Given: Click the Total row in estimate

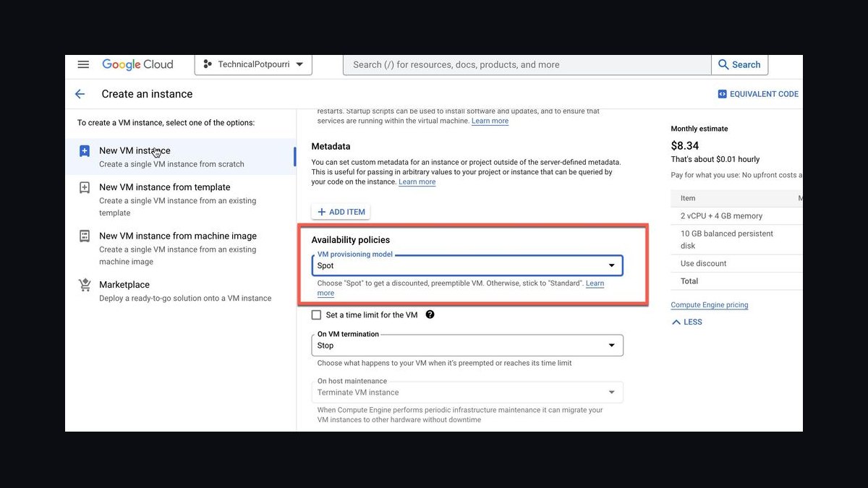Looking at the screenshot, I should 736,281.
